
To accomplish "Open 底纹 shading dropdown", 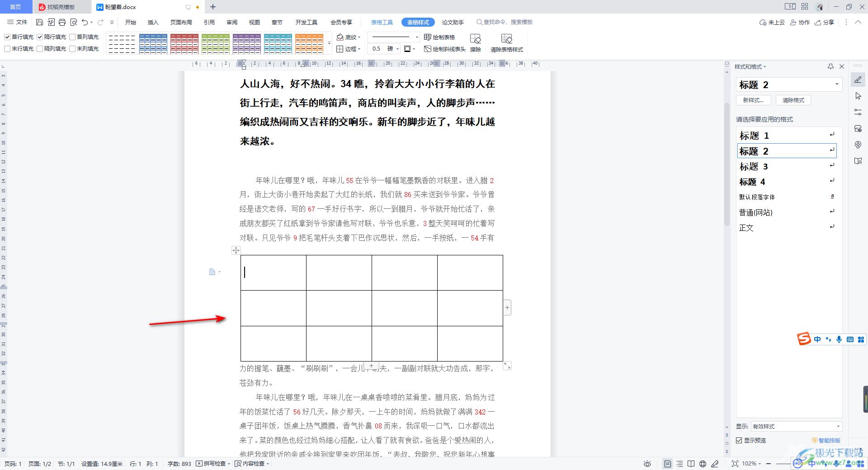I will pos(349,37).
